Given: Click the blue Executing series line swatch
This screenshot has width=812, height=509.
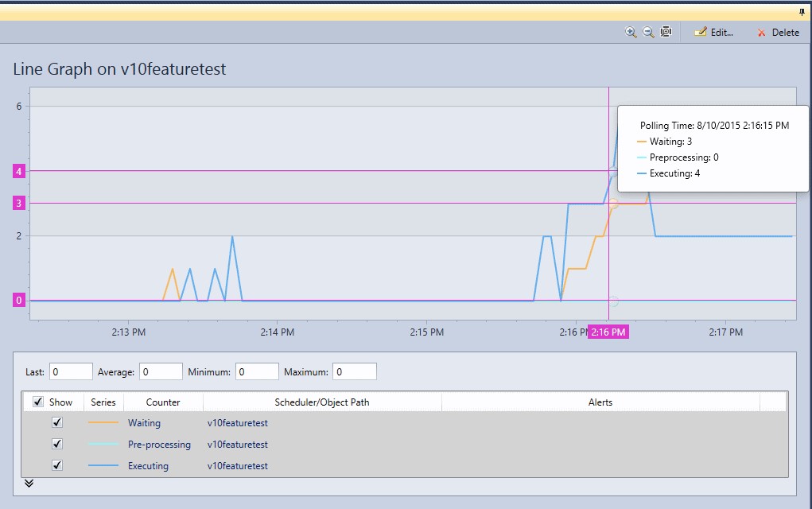Looking at the screenshot, I should [x=103, y=465].
